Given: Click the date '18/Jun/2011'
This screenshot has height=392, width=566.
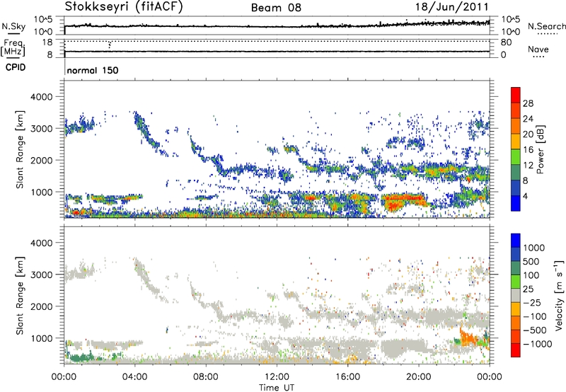Looking at the screenshot, I should tap(452, 6).
